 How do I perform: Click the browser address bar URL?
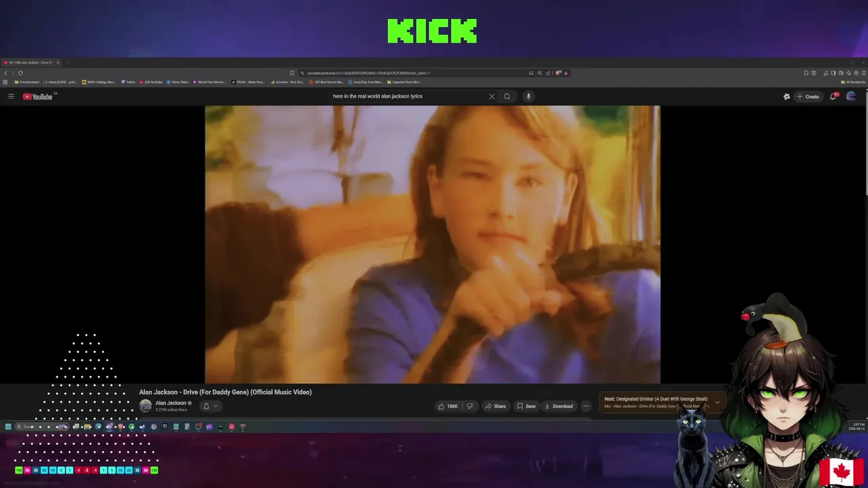(368, 73)
